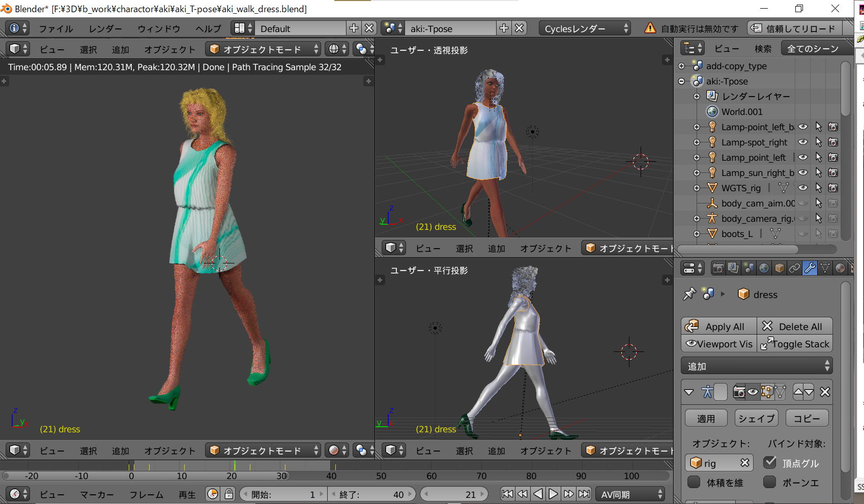
Task: Enable the 体積を維 checkbox
Action: coord(694,482)
